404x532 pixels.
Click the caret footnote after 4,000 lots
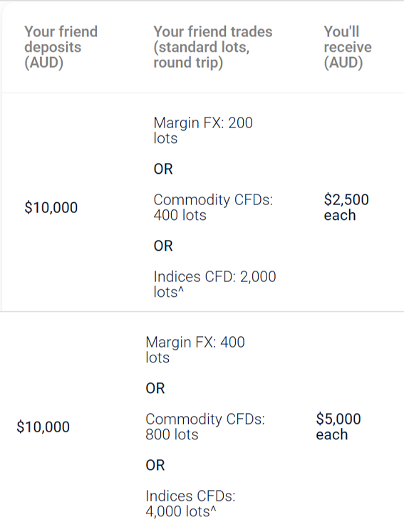coord(213,509)
